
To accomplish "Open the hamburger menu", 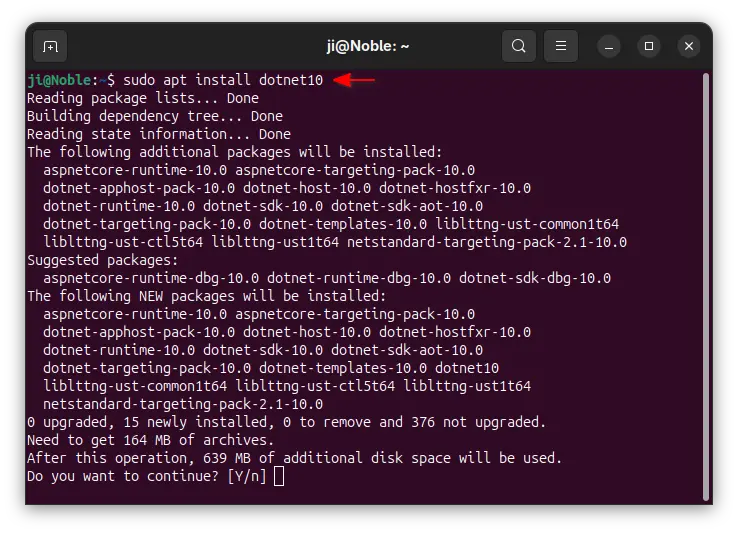I will (x=561, y=46).
